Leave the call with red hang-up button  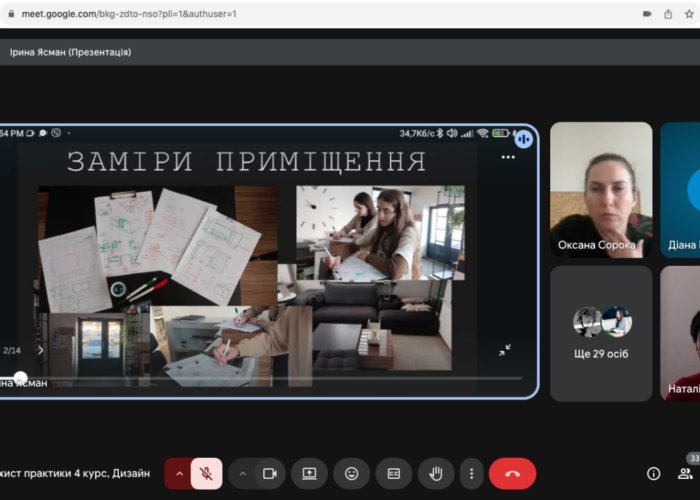pyautogui.click(x=512, y=473)
